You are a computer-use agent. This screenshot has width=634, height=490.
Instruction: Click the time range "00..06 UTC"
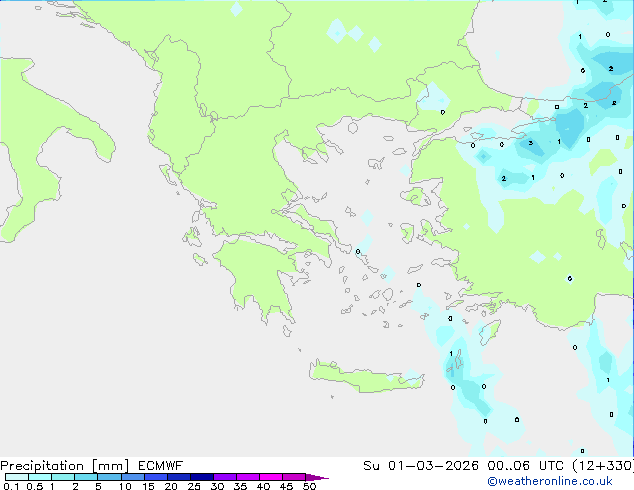tap(525, 466)
